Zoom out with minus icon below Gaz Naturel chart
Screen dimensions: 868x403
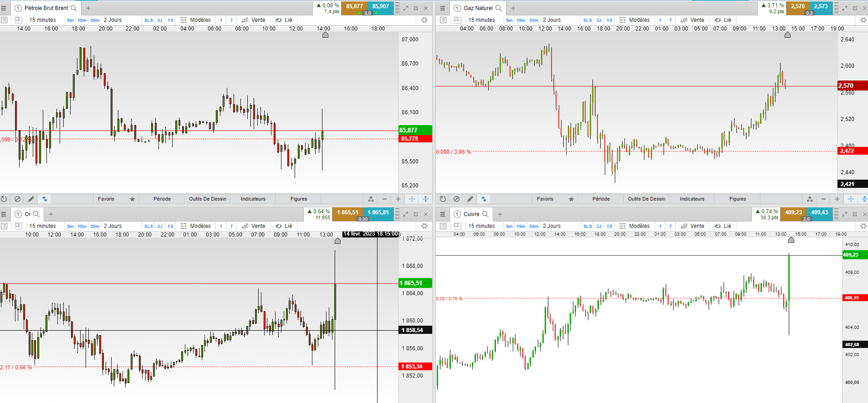pos(823,199)
